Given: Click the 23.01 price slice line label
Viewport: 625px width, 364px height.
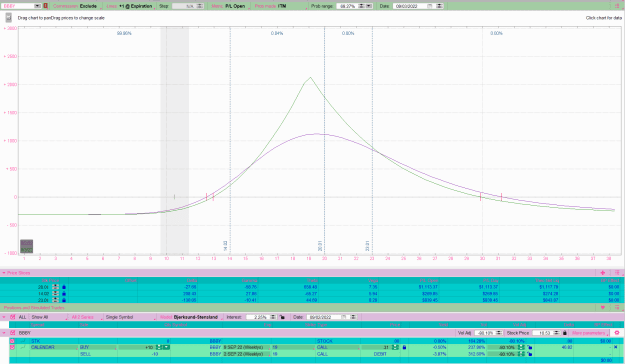Looking at the screenshot, I should [x=368, y=246].
